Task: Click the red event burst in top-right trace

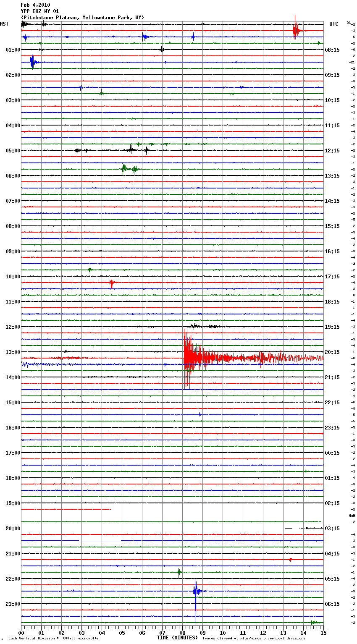Action: 296,30
